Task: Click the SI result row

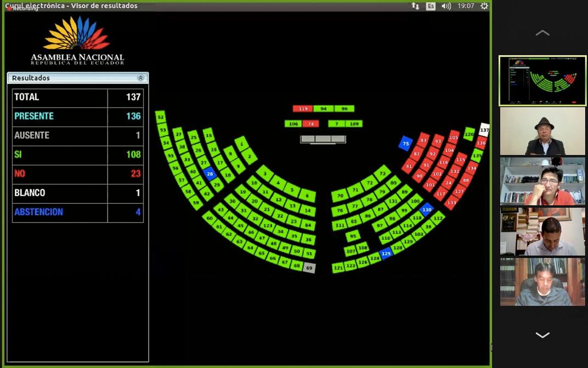Action: (77, 154)
